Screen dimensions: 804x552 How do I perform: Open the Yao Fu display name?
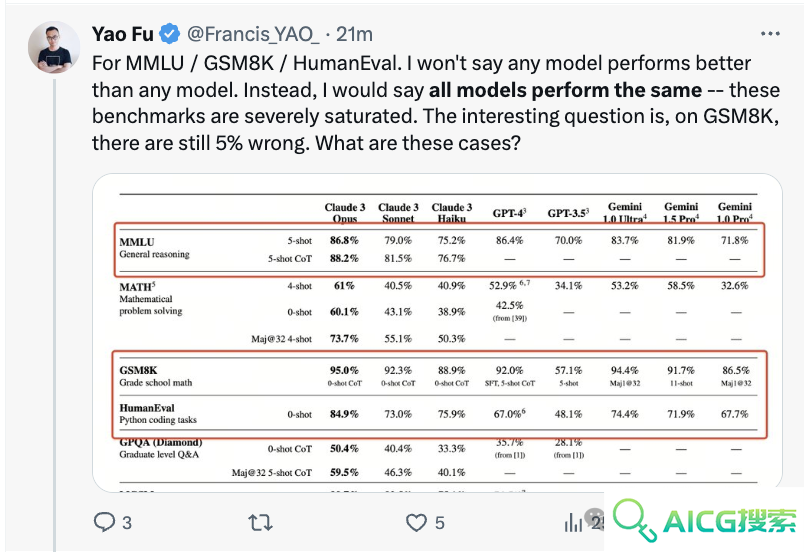point(123,34)
